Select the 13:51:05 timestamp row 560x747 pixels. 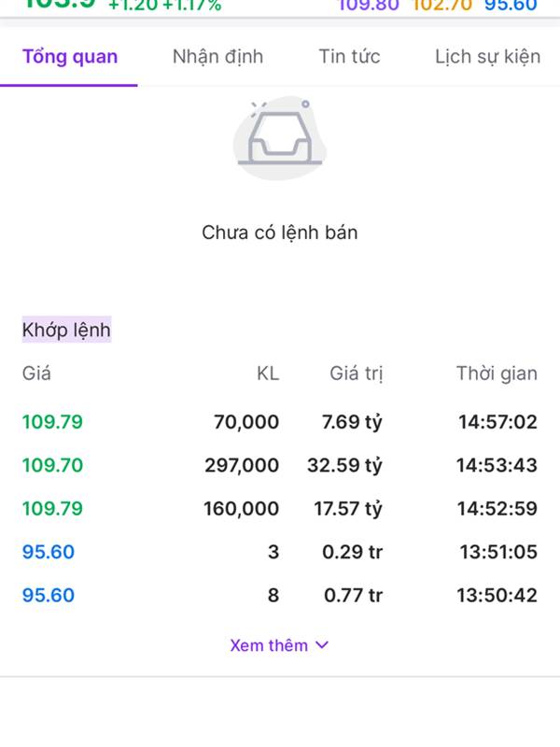pos(498,552)
